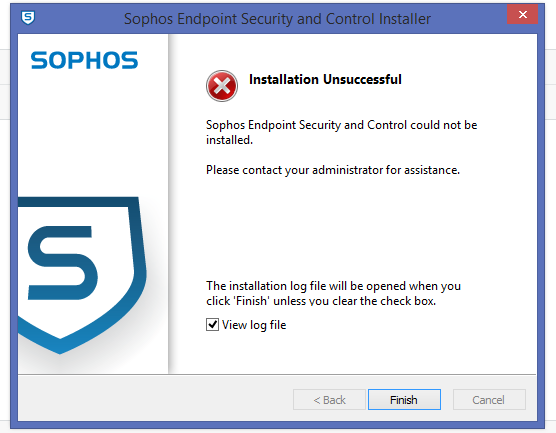This screenshot has height=433, width=556.
Task: Click the large Sophos shield graphic
Action: click(82, 275)
